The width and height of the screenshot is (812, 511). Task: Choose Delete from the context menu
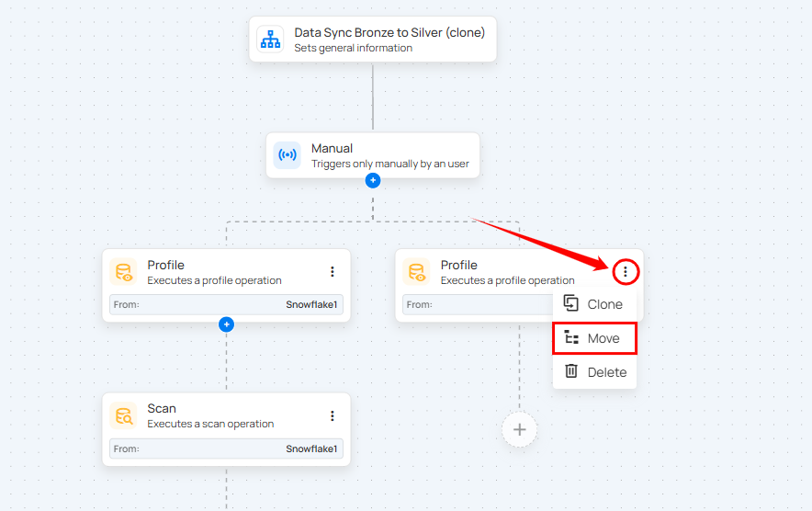click(x=594, y=372)
